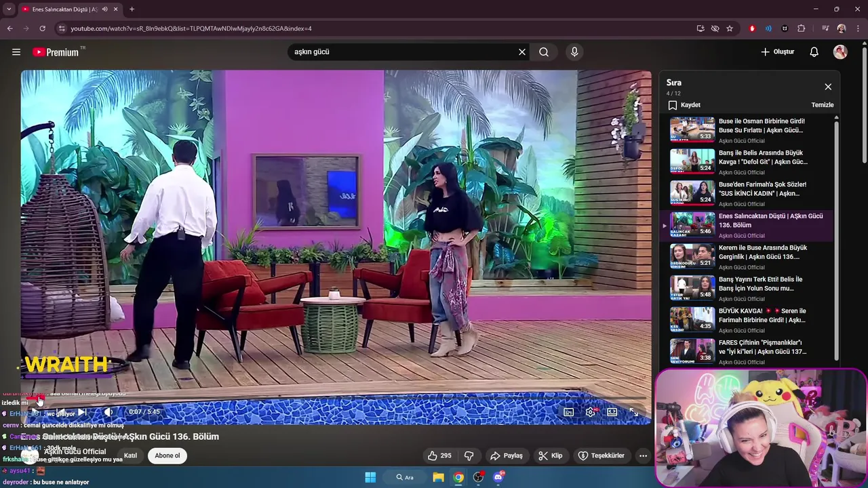Open the blue sound-wave extension
Image resolution: width=868 pixels, height=488 pixels.
(768, 28)
